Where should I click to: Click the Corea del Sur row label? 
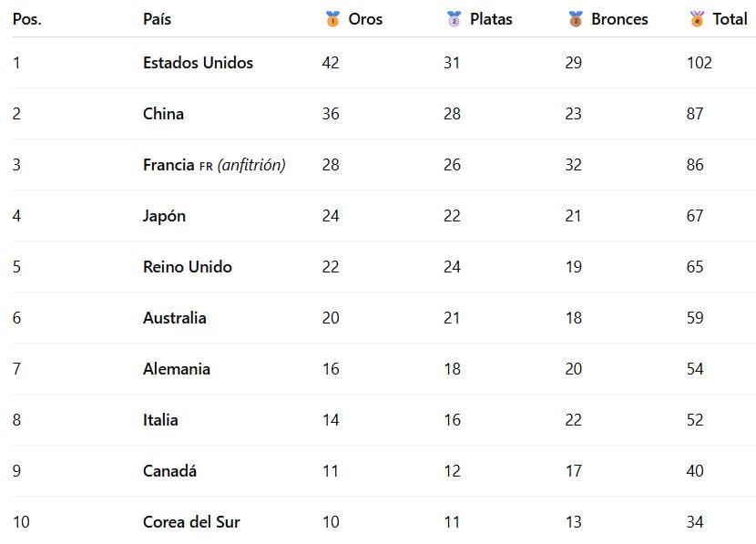(x=191, y=522)
